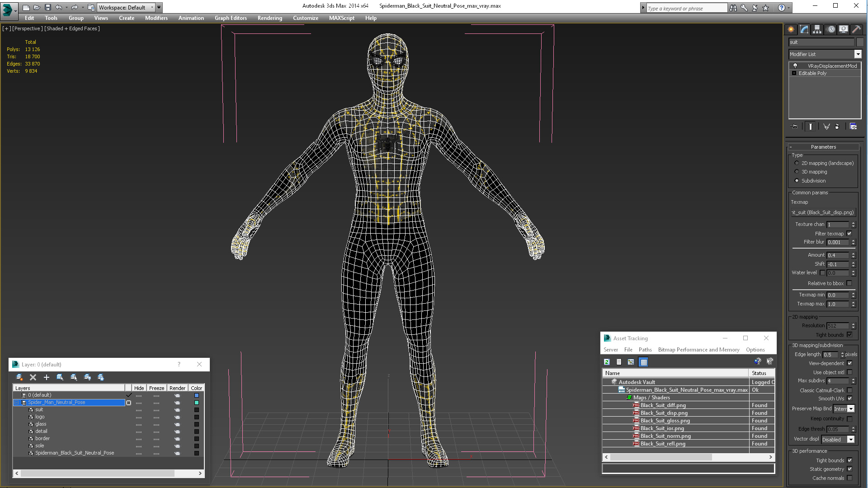This screenshot has width=868, height=488.
Task: Open the Undo history dropdown arrow
Action: pyautogui.click(x=66, y=7)
